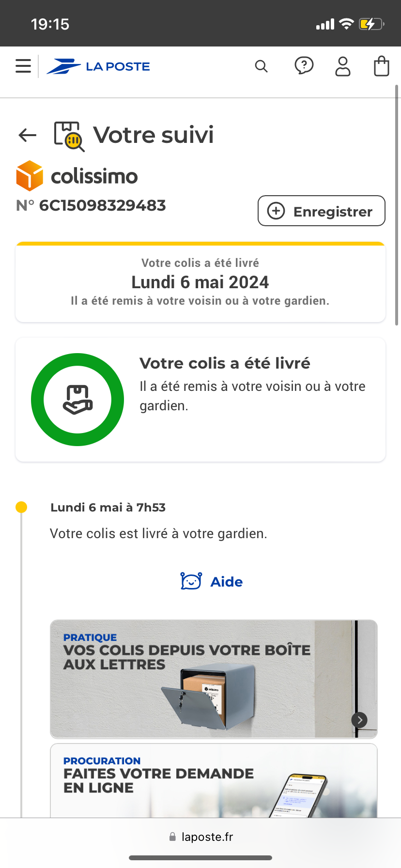Open the search magnifier icon
This screenshot has height=868, width=401.
coord(261,66)
